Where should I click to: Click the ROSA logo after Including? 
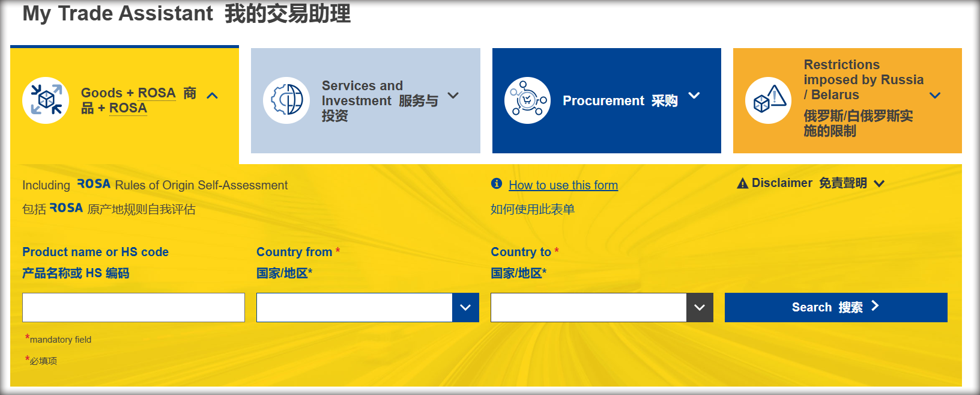pos(94,184)
